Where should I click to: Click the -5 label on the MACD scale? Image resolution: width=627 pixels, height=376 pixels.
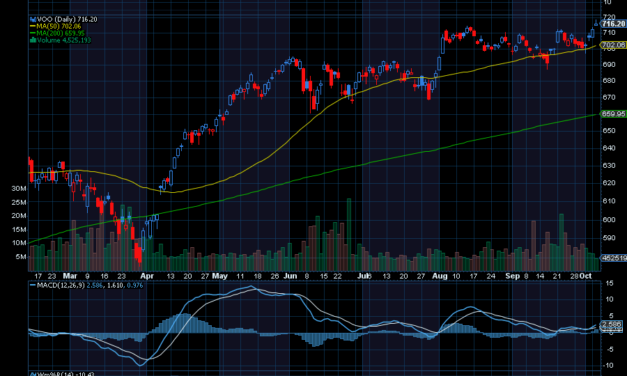click(609, 350)
